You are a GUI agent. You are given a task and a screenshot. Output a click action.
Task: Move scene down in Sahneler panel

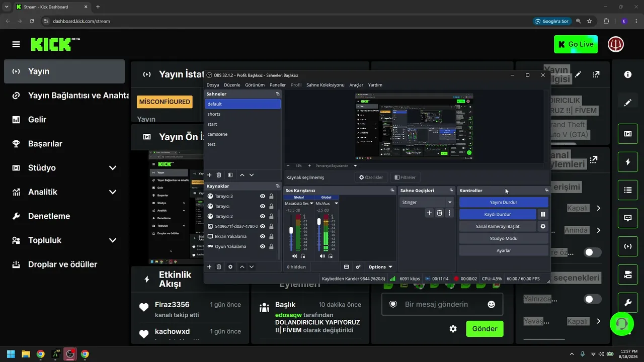click(252, 175)
